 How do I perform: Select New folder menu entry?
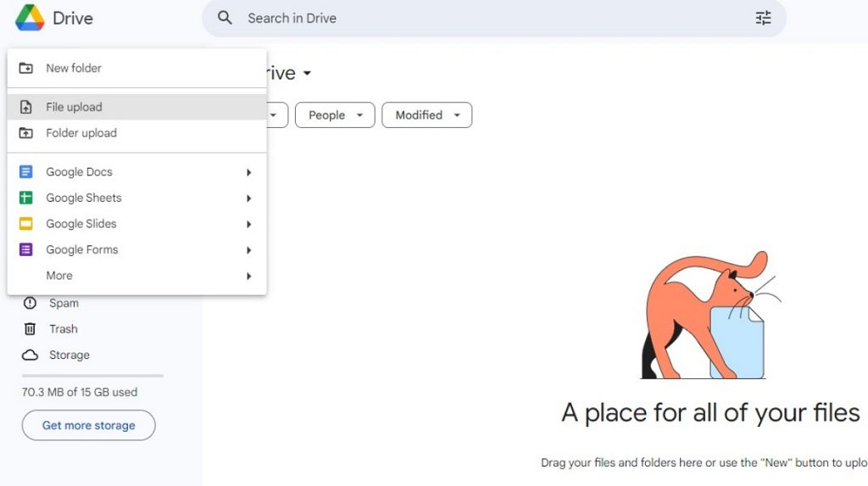136,68
